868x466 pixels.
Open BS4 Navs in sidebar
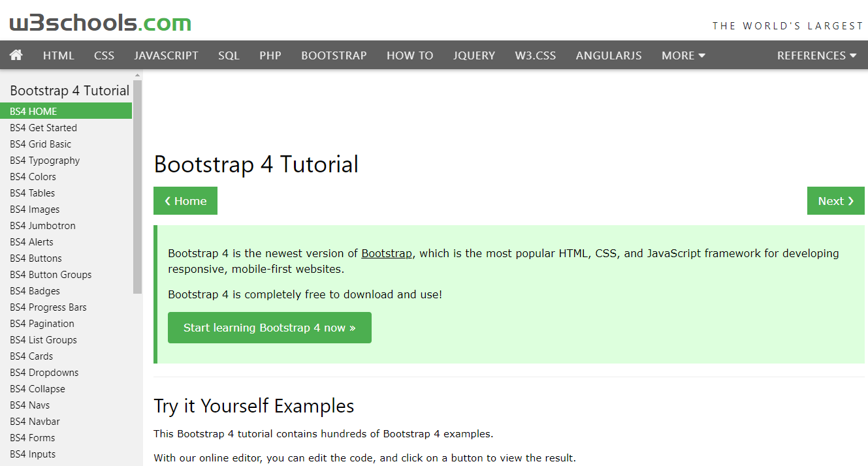click(x=66, y=405)
